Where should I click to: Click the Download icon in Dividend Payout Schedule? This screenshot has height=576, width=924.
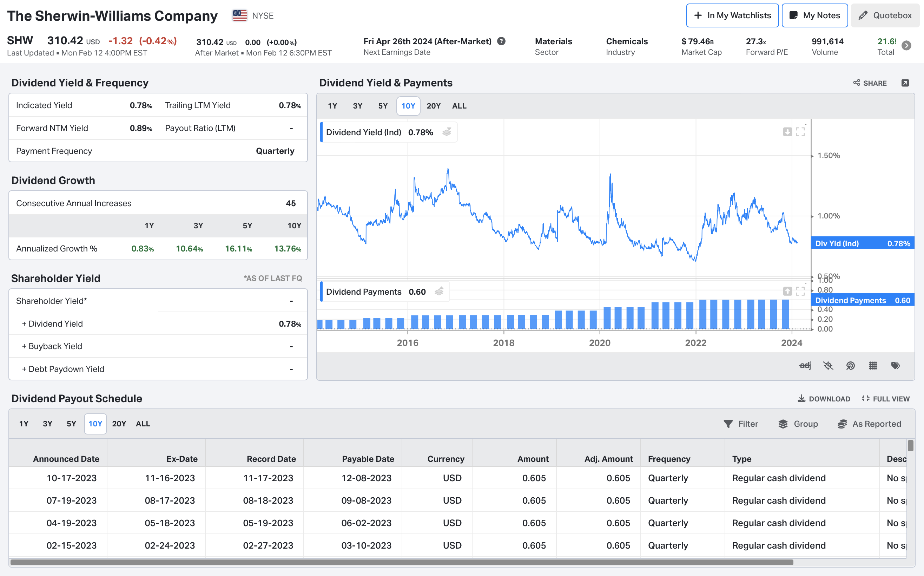pyautogui.click(x=801, y=399)
